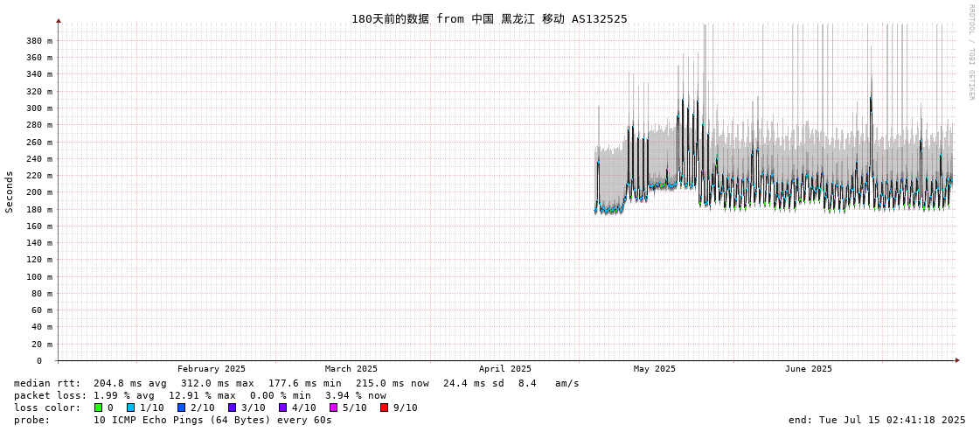Click the light blue 1/10 loss swatch
This screenshot has height=432, width=980.
(x=130, y=408)
